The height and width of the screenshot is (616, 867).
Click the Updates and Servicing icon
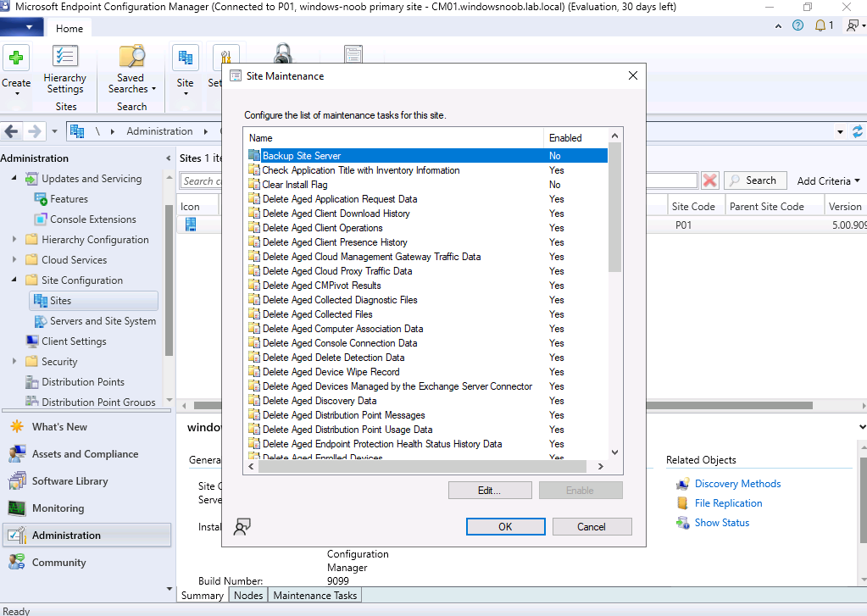pos(32,179)
